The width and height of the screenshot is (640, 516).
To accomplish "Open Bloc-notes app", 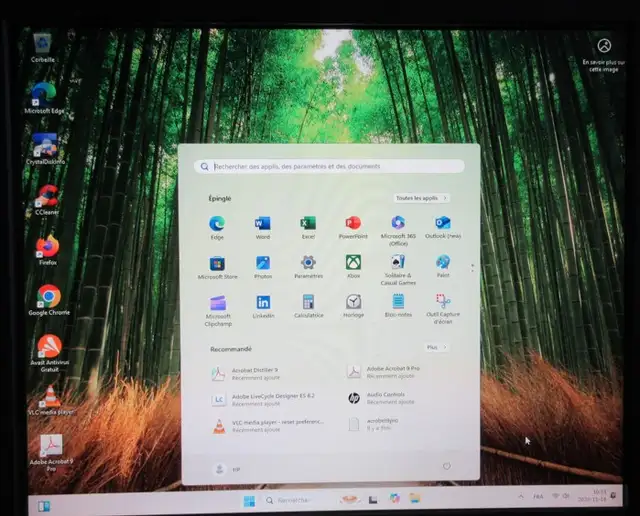I will 398,305.
